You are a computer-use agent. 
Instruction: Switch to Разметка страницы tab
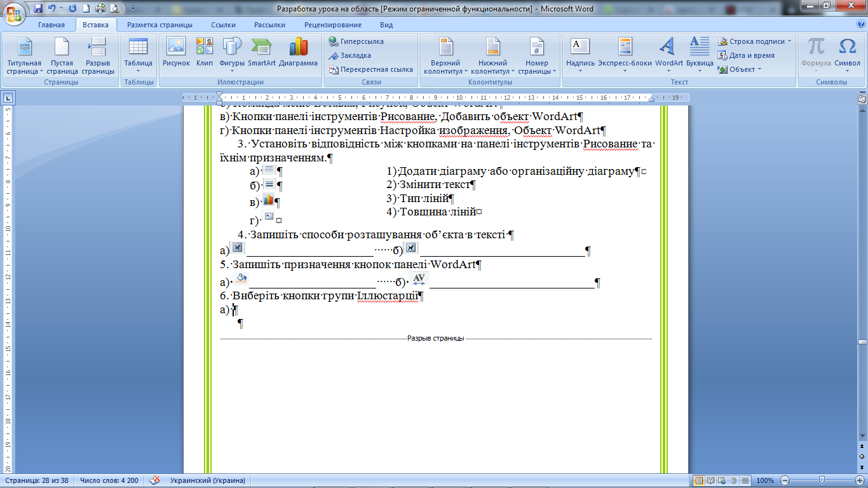click(x=159, y=25)
